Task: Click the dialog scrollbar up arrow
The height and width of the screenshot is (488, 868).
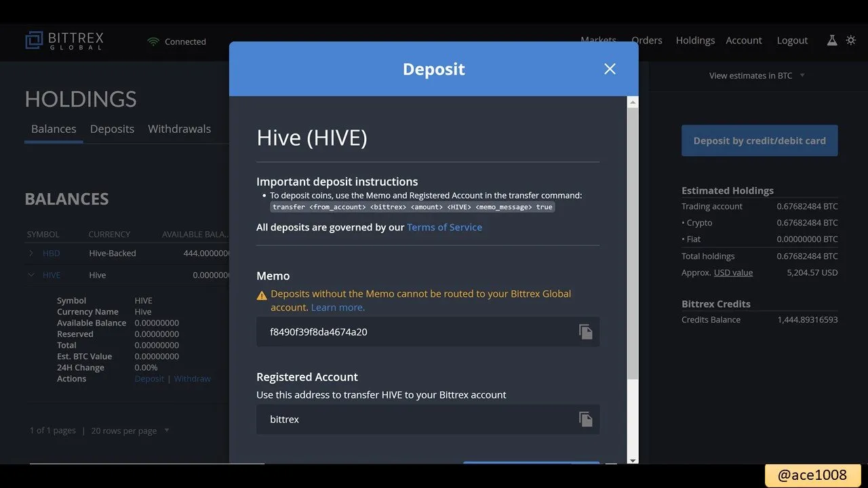Action: coord(633,102)
